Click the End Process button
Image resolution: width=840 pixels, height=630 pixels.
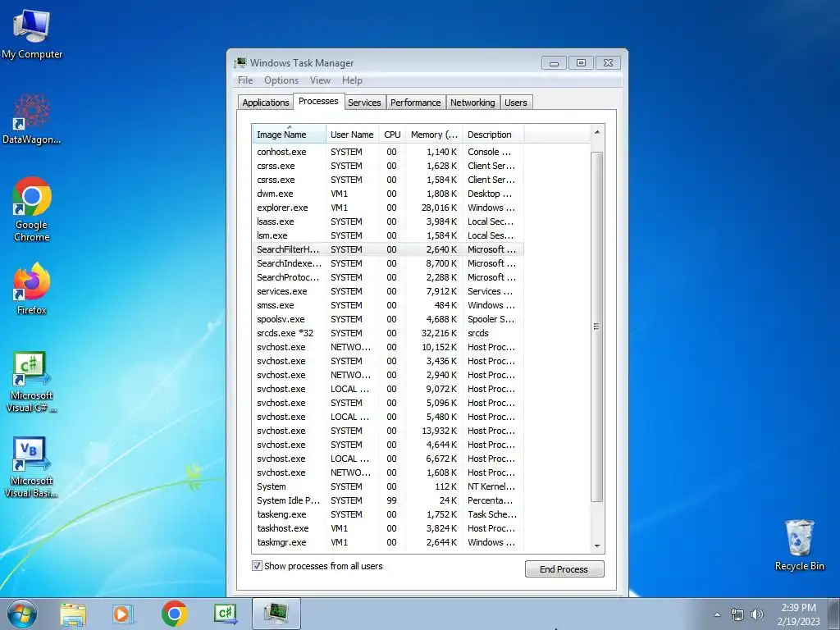tap(564, 569)
